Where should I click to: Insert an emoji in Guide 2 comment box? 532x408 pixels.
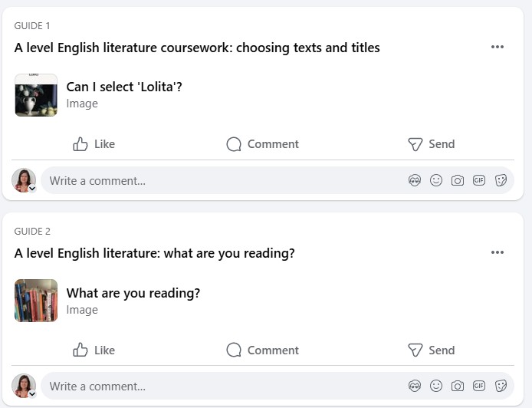pyautogui.click(x=436, y=386)
